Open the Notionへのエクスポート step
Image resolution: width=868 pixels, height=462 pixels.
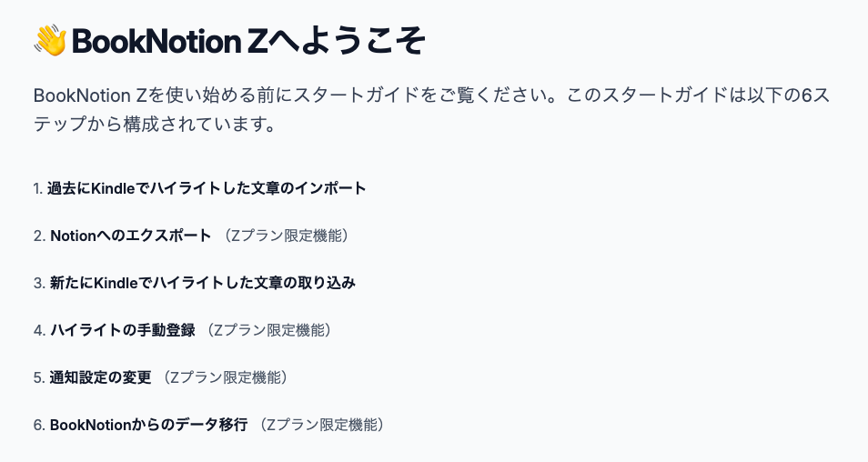click(131, 236)
